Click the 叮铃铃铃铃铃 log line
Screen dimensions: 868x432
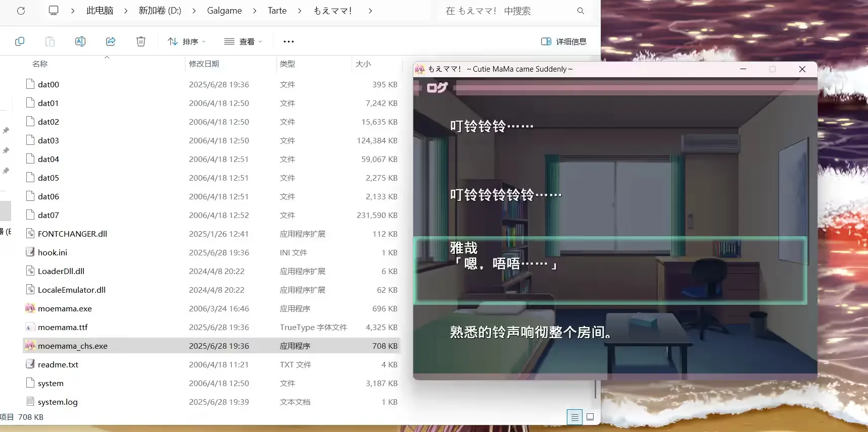click(506, 195)
